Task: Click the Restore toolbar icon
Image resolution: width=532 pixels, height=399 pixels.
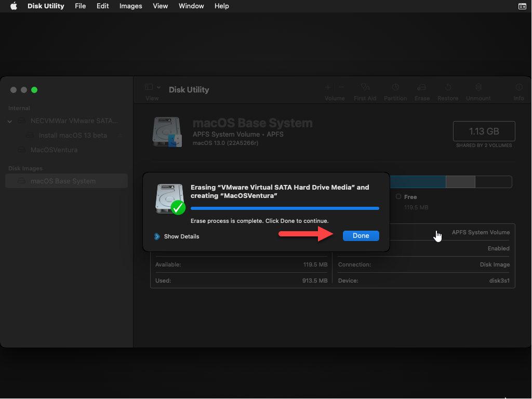Action: tap(448, 88)
